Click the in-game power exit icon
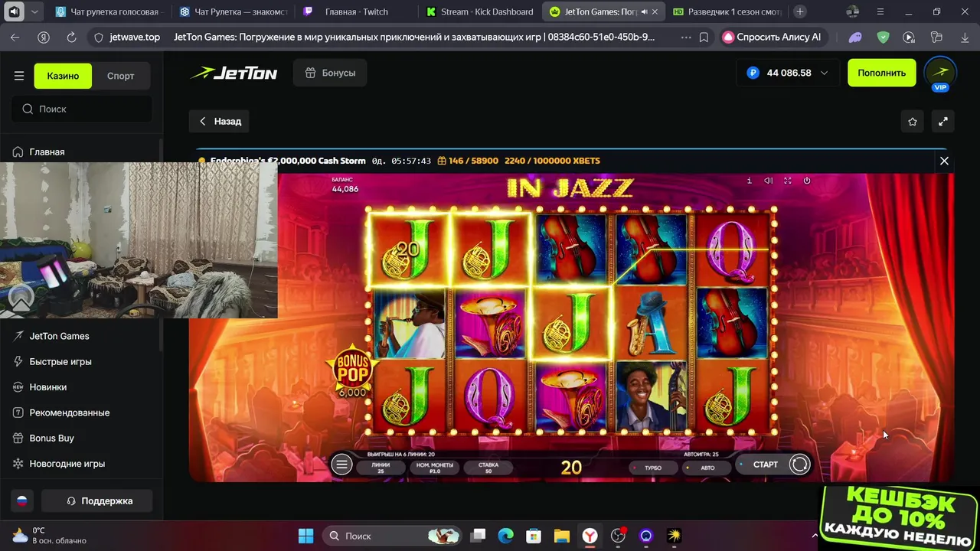 tap(806, 181)
